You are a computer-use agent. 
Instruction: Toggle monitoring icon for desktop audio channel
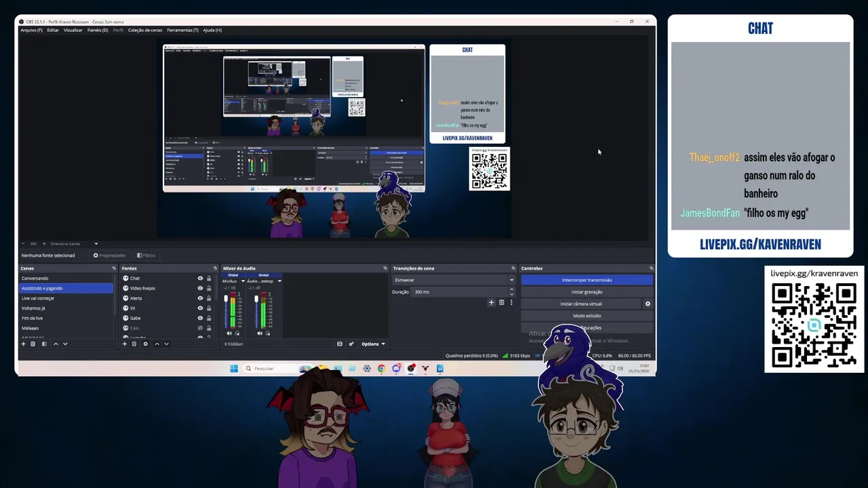[268, 333]
